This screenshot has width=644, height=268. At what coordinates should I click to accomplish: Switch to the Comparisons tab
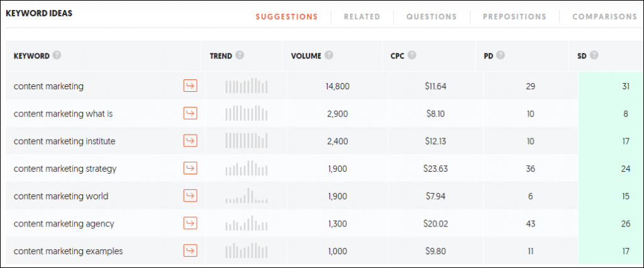tap(604, 17)
